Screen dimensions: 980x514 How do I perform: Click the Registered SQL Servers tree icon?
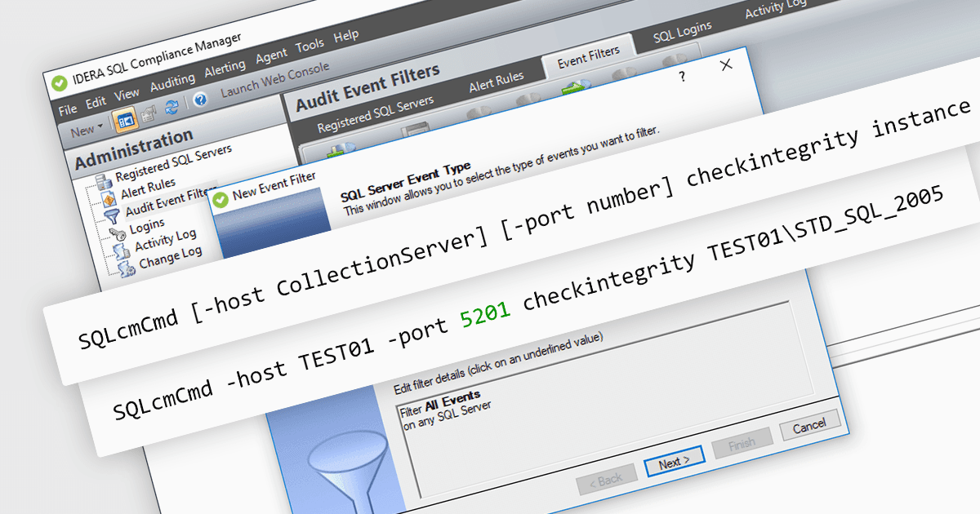[103, 183]
